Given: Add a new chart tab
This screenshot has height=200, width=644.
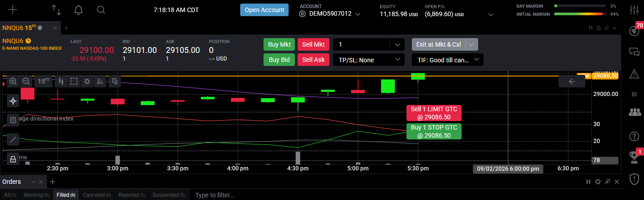Looking at the screenshot, I should click(x=66, y=28).
